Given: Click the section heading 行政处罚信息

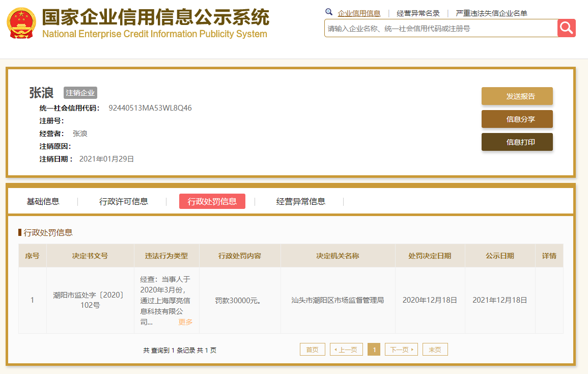Looking at the screenshot, I should [x=48, y=233].
